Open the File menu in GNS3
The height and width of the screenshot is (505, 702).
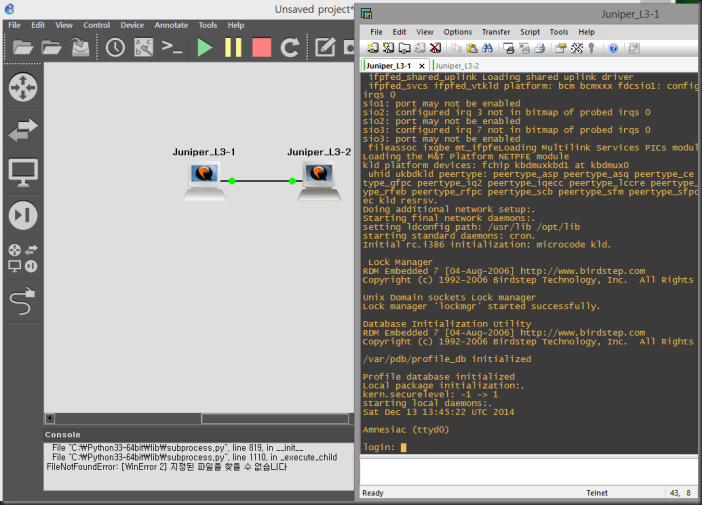click(14, 25)
